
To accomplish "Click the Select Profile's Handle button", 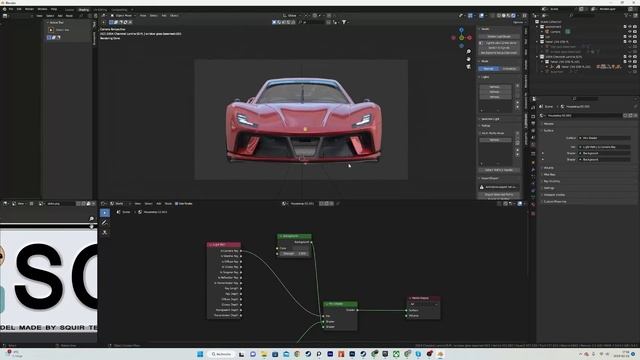I will coord(499,170).
